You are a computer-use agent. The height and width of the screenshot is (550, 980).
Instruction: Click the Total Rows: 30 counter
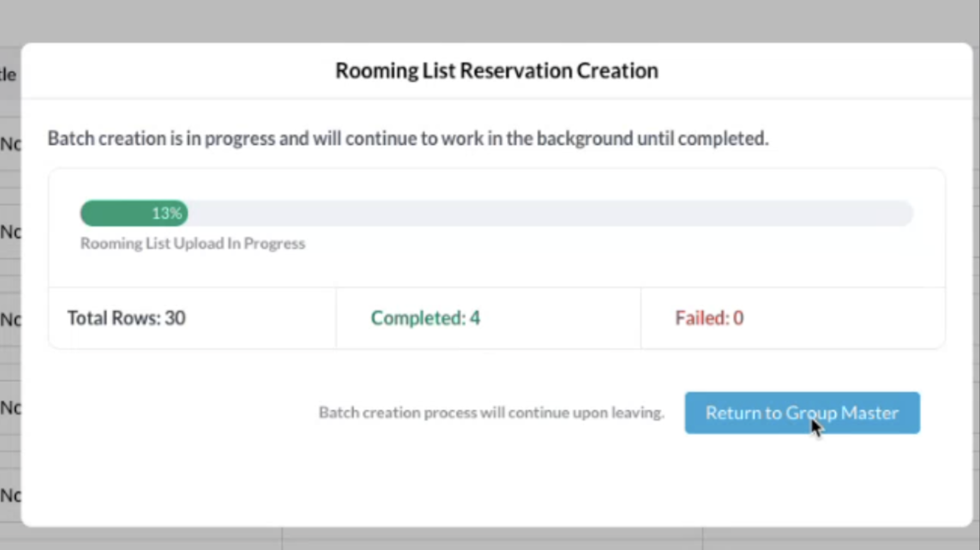coord(127,318)
